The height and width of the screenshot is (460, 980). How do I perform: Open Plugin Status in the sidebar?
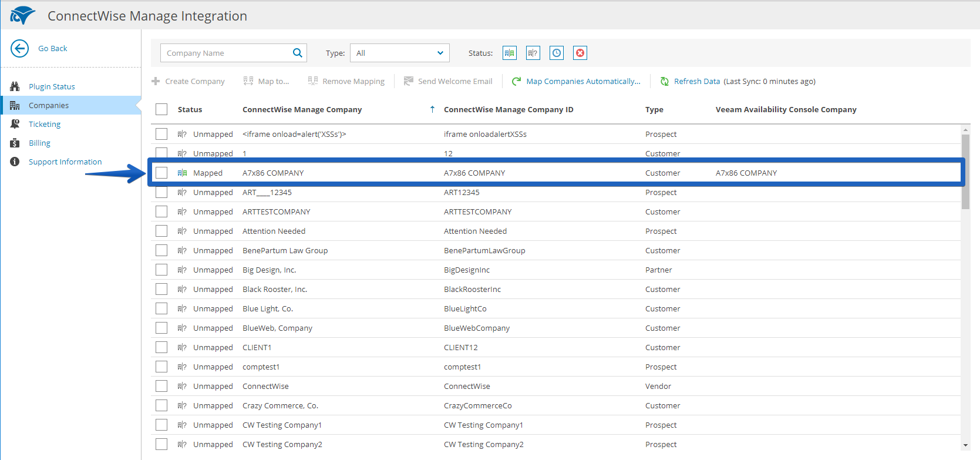tap(52, 86)
